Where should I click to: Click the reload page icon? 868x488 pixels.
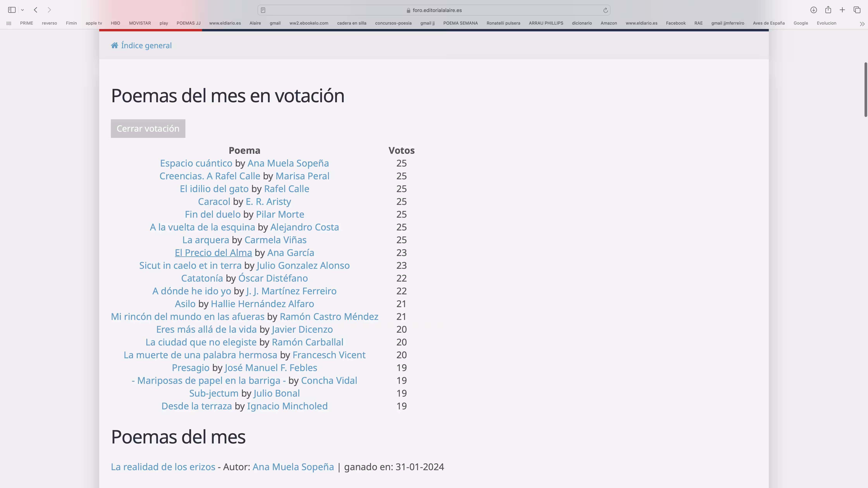tap(605, 10)
